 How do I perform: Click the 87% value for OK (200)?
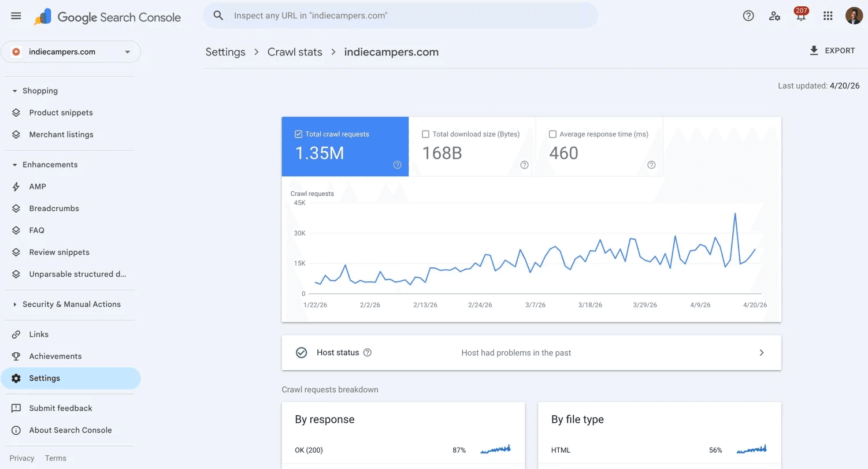coord(459,450)
